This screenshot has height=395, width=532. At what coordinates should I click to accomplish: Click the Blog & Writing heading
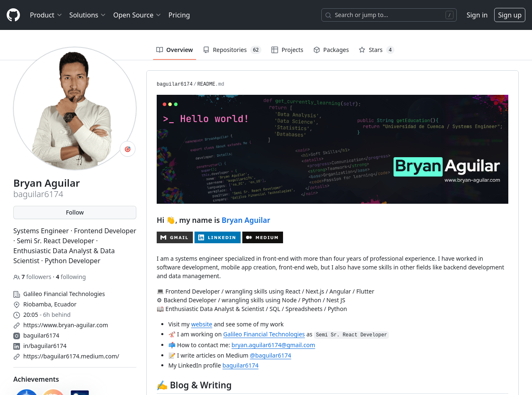click(x=194, y=385)
